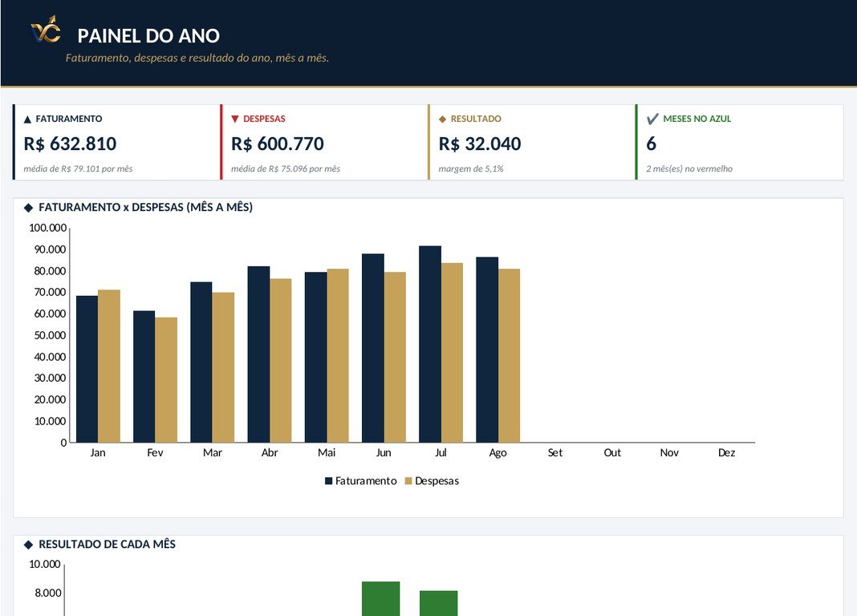Click the MESES NO AZUL card label

[x=697, y=119]
